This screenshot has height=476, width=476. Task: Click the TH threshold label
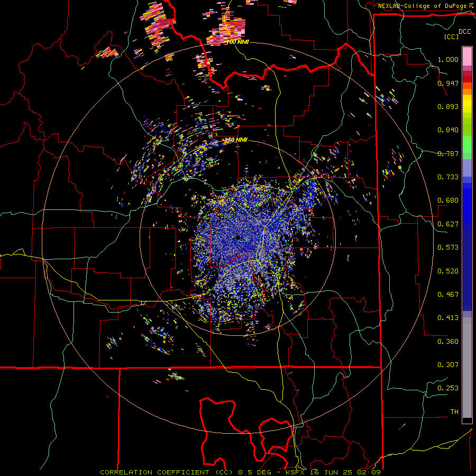tap(454, 412)
